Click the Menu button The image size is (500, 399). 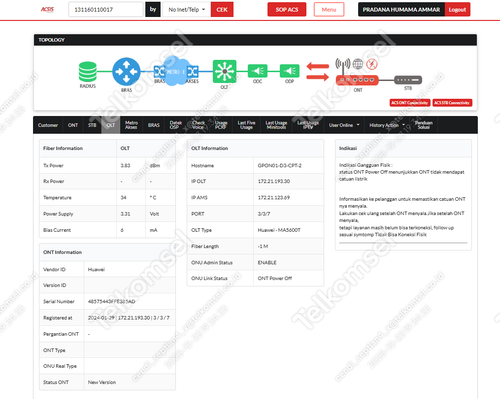point(329,10)
